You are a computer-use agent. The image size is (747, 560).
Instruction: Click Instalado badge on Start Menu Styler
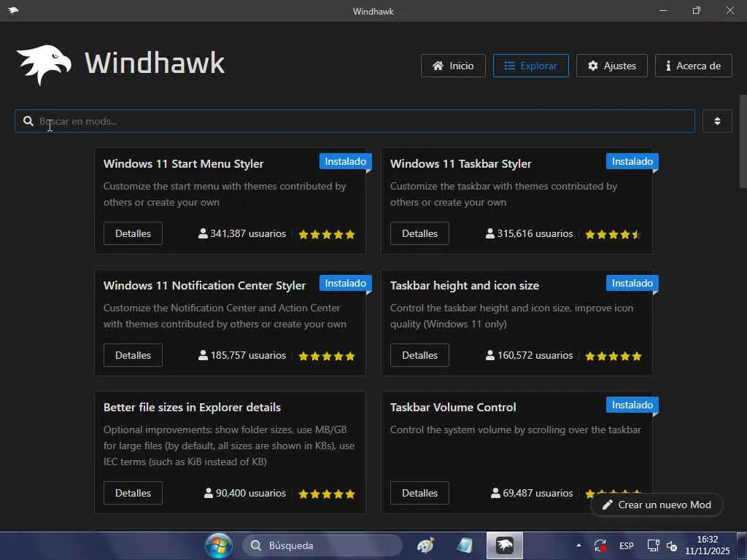(x=345, y=161)
